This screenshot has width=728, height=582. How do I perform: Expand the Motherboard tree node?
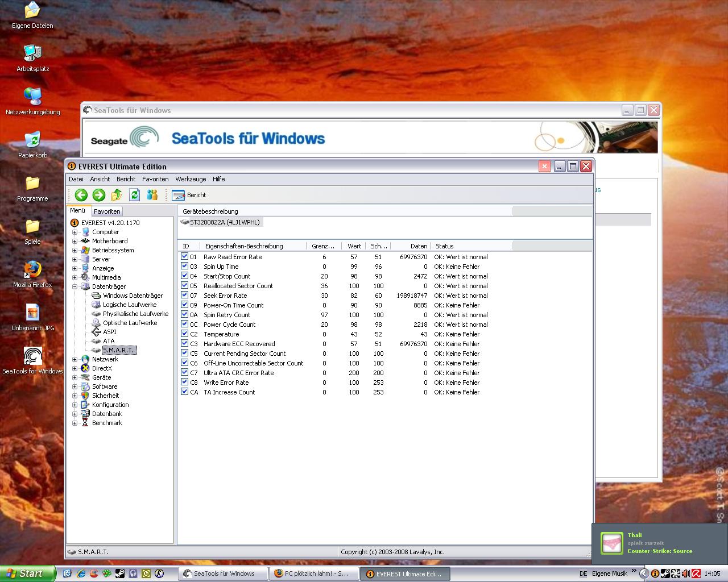pyautogui.click(x=75, y=241)
